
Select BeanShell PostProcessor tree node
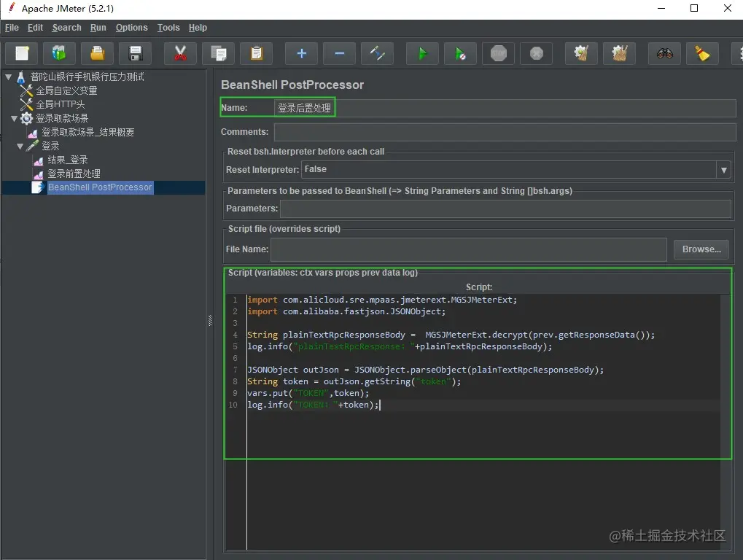100,187
